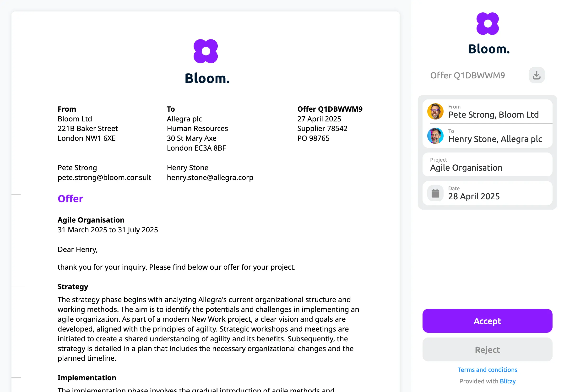Click the purple Bloom flower logo in sidebar

click(x=487, y=24)
